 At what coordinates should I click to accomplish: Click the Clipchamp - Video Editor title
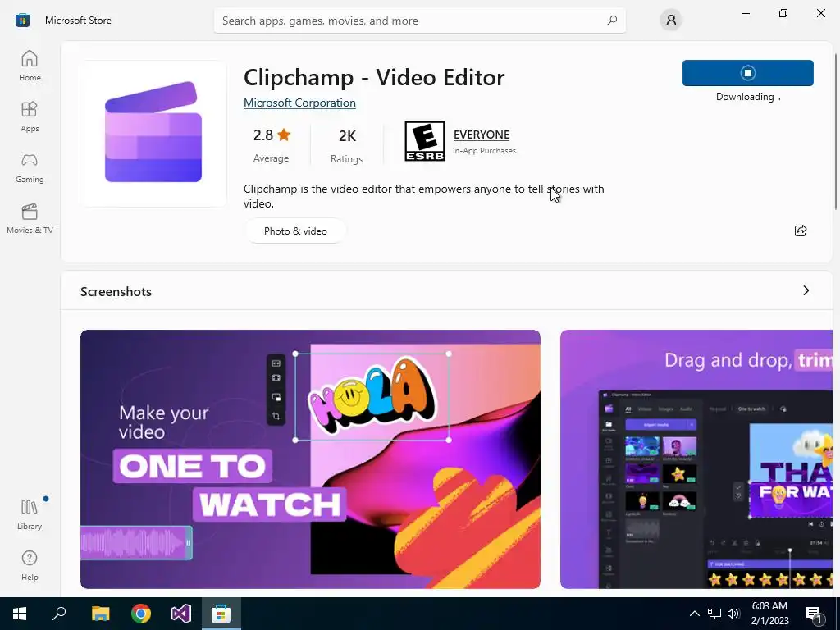(374, 78)
